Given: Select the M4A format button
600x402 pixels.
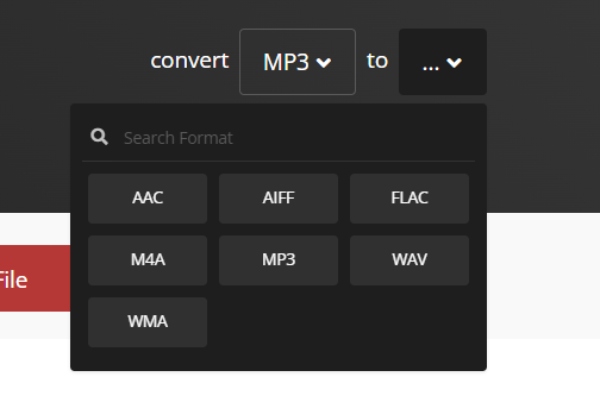Looking at the screenshot, I should [148, 260].
